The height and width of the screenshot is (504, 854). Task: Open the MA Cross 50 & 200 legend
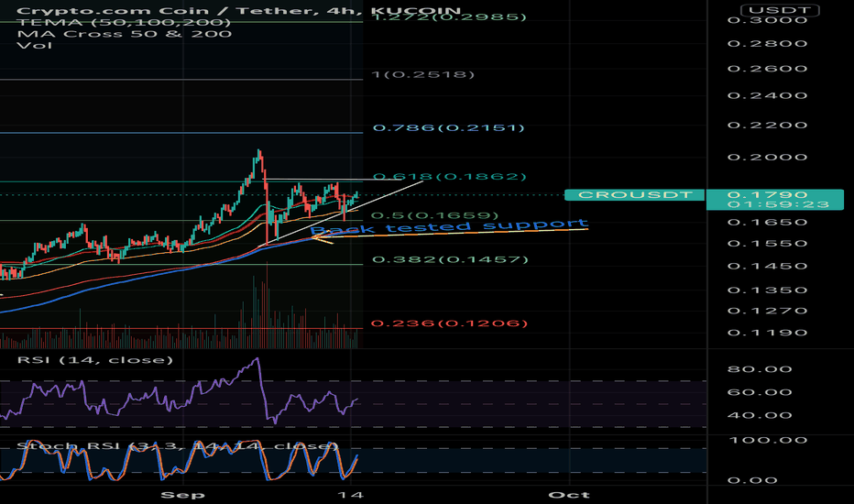click(x=125, y=34)
